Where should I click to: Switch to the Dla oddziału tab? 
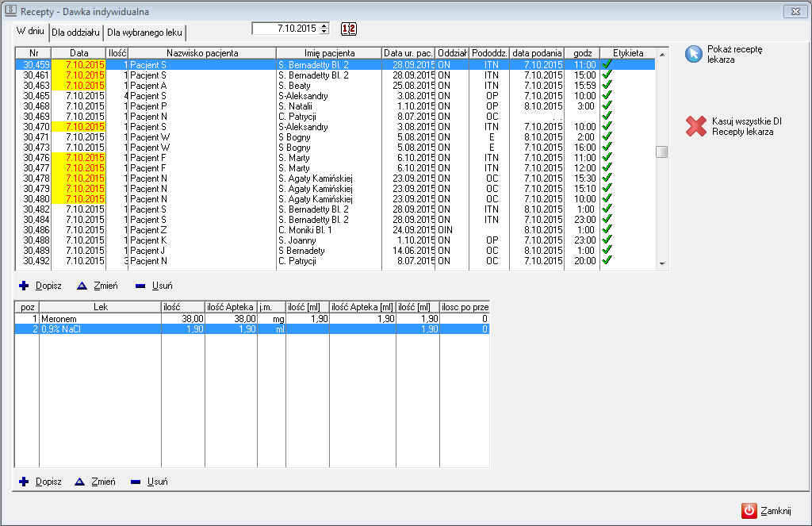(x=75, y=33)
